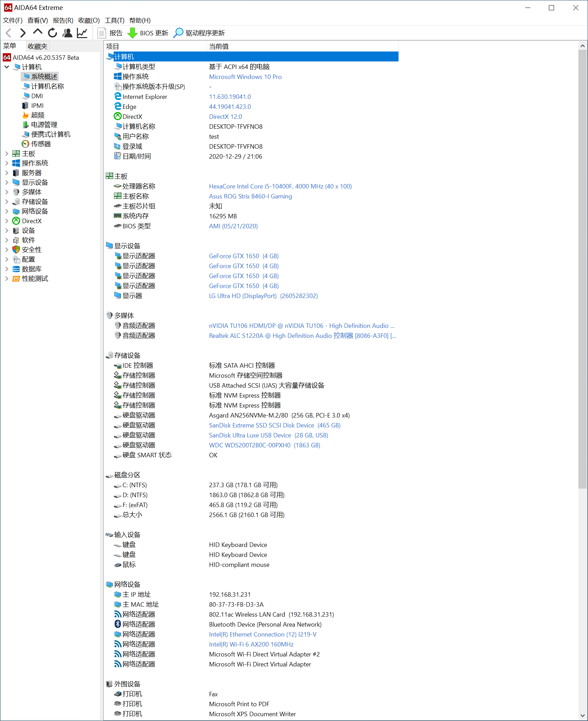Go up one level with the up arrow icon
588x721 pixels.
pyautogui.click(x=37, y=32)
